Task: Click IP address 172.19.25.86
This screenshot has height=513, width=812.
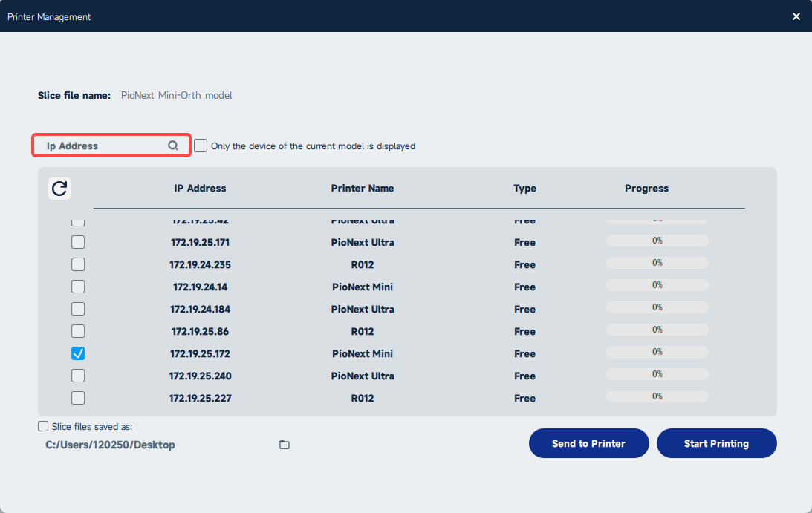Action: click(201, 331)
